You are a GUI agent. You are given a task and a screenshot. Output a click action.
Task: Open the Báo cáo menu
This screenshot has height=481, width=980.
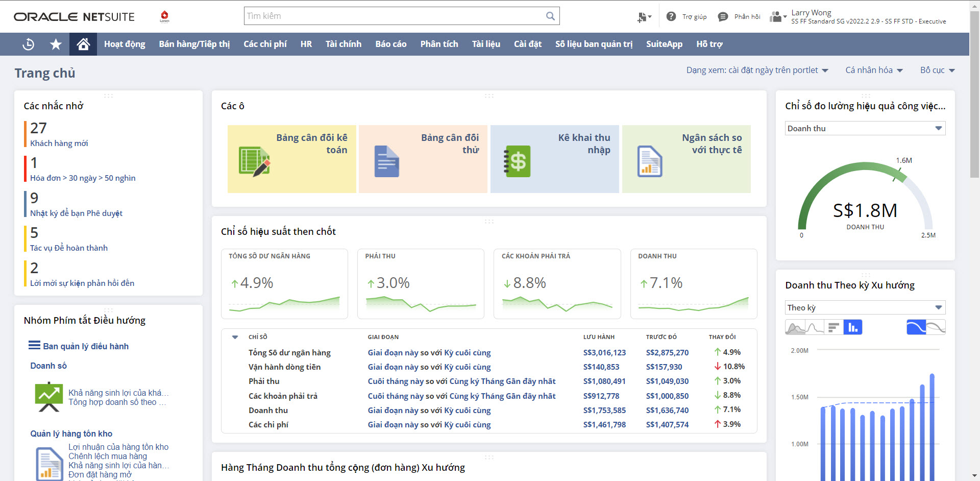click(391, 44)
